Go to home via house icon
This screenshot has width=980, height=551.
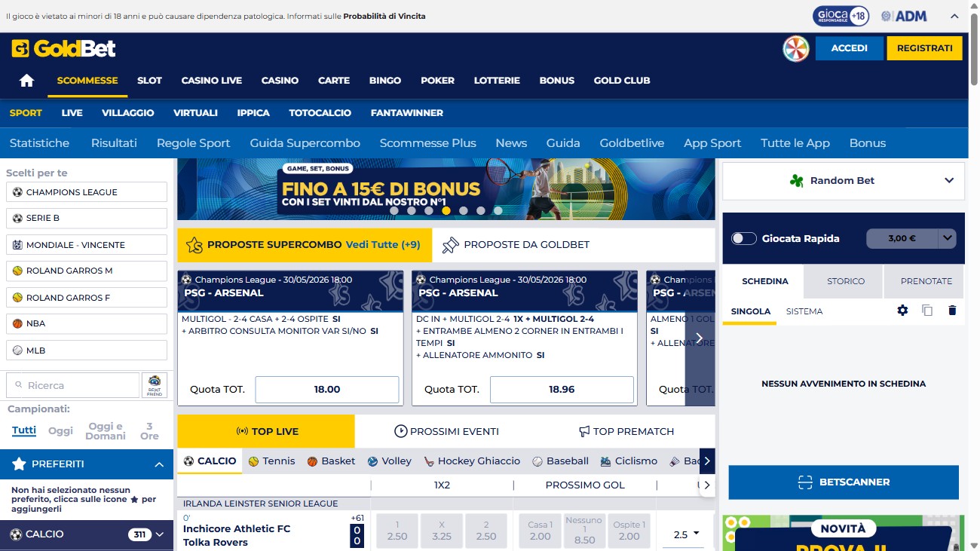27,81
